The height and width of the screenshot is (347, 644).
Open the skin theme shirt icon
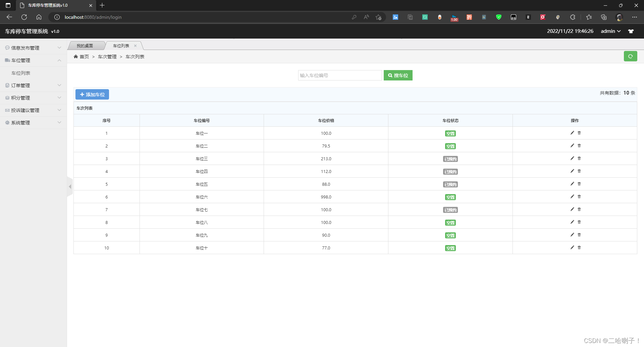click(631, 31)
